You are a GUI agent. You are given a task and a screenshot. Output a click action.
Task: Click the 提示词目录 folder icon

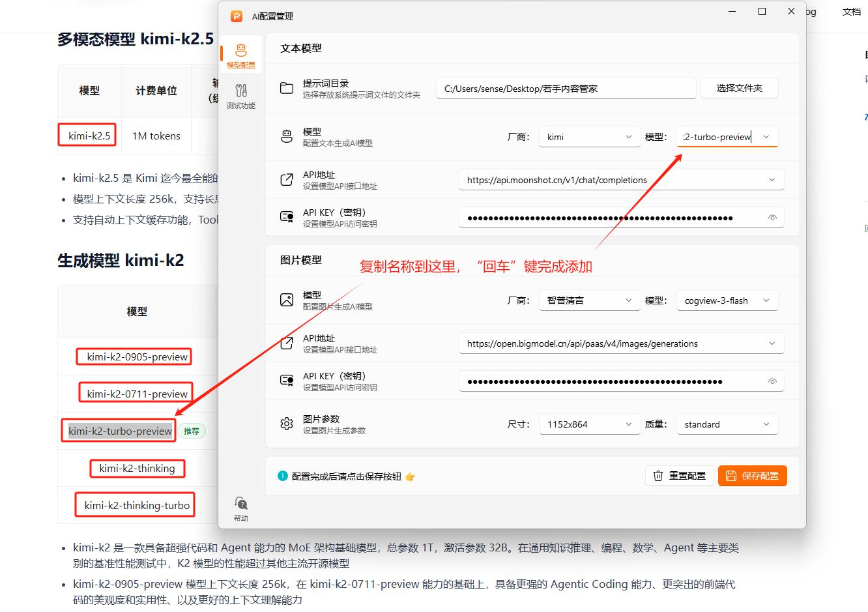point(287,89)
